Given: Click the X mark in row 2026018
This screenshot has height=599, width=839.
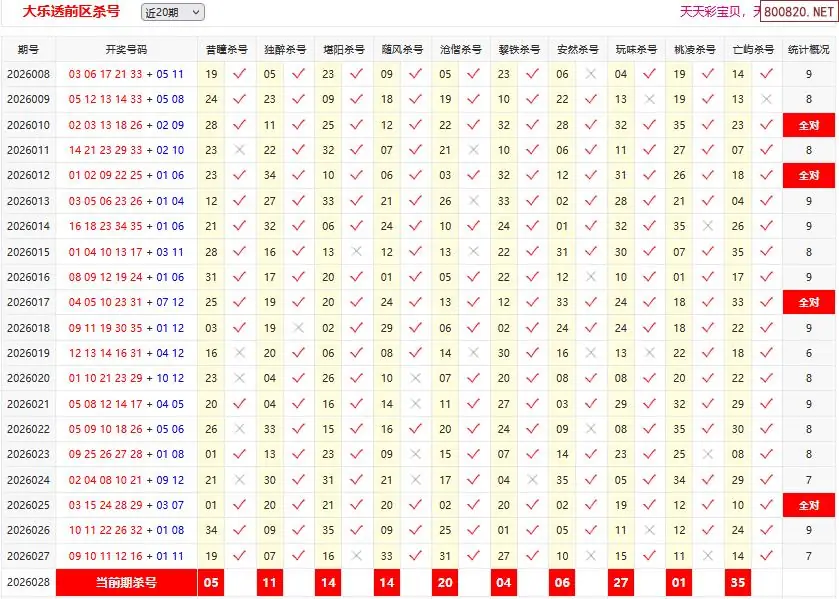Looking at the screenshot, I should click(x=298, y=328).
